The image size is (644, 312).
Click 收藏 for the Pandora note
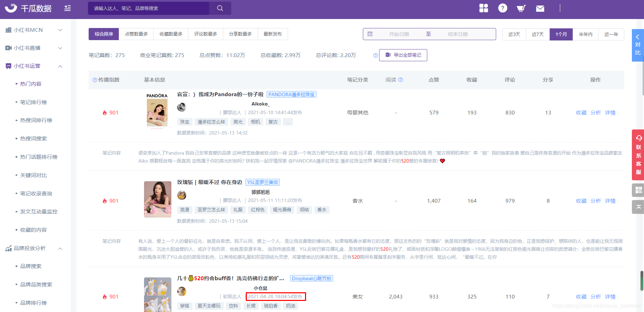[x=581, y=113]
